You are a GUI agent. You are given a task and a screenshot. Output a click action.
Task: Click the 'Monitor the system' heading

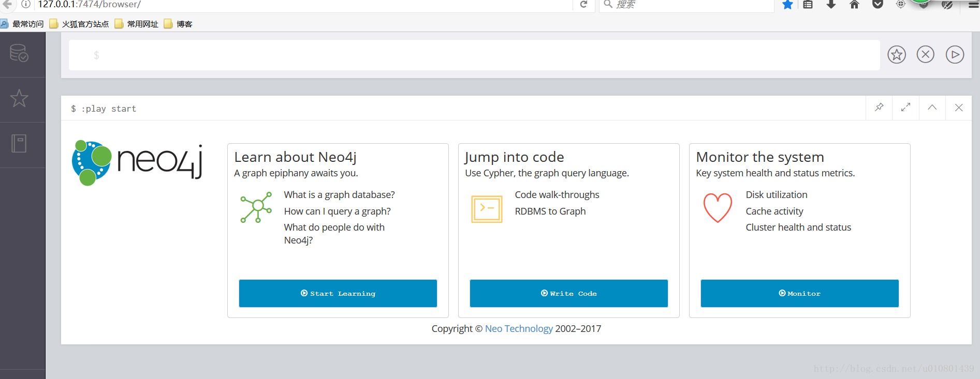click(760, 157)
